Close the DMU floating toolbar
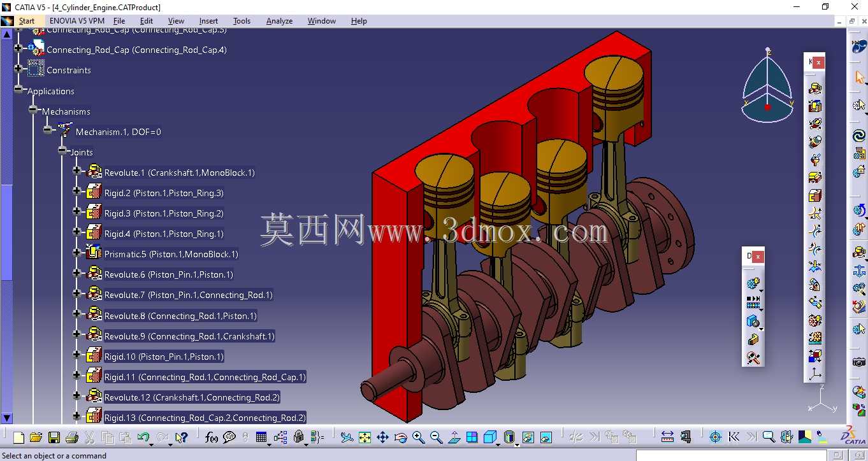Image resolution: width=868 pixels, height=461 pixels. click(758, 256)
